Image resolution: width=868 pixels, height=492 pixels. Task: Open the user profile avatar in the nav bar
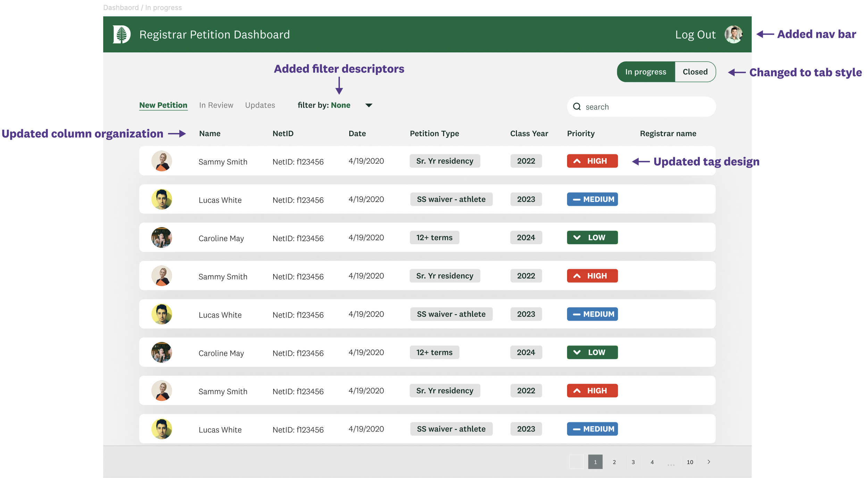click(733, 34)
